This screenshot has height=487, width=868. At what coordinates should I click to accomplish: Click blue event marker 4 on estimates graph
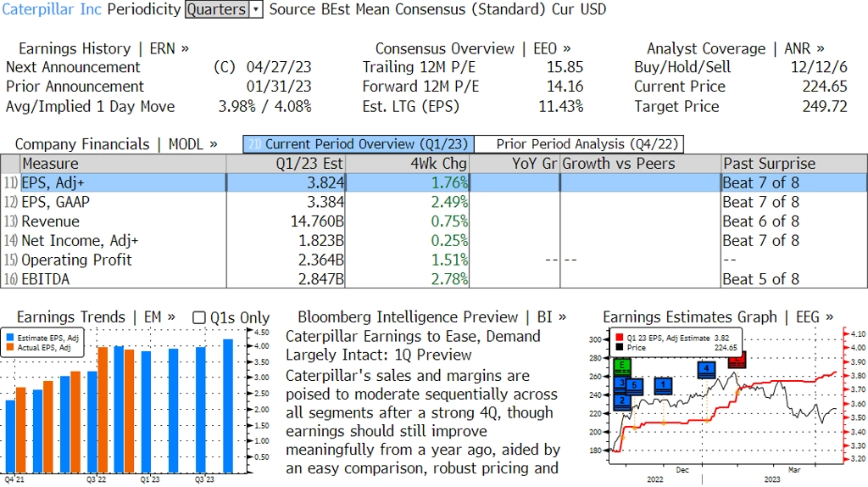[706, 370]
